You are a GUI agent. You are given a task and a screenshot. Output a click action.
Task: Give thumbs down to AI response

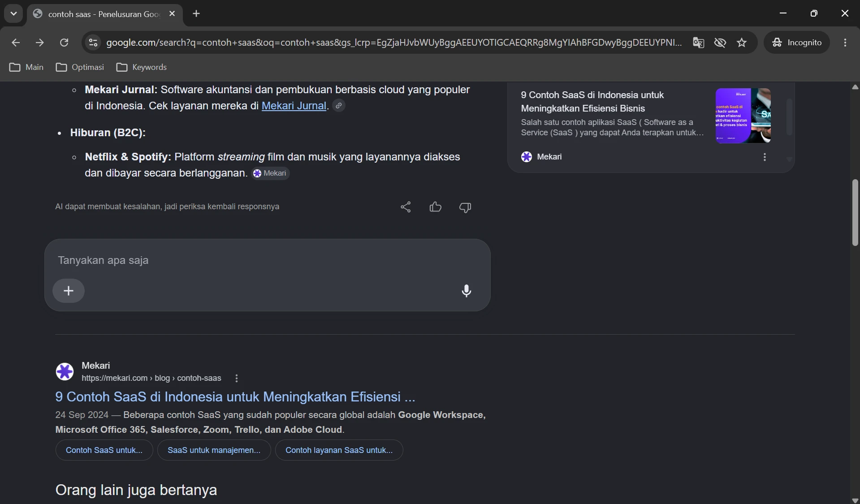[465, 207]
